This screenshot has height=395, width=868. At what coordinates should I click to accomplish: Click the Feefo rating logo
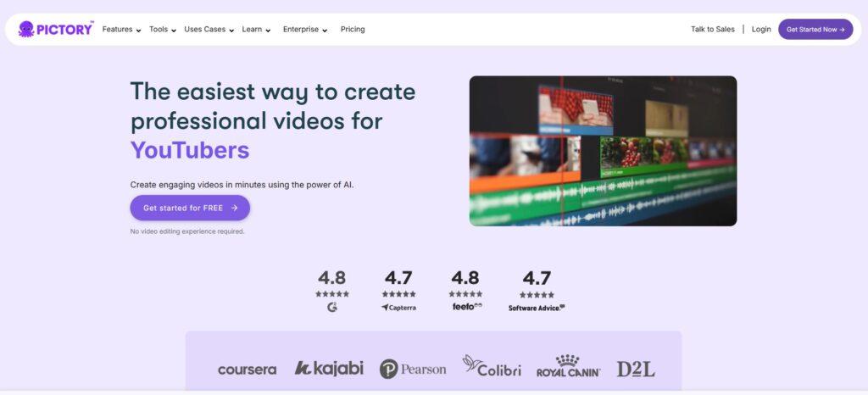pos(466,306)
